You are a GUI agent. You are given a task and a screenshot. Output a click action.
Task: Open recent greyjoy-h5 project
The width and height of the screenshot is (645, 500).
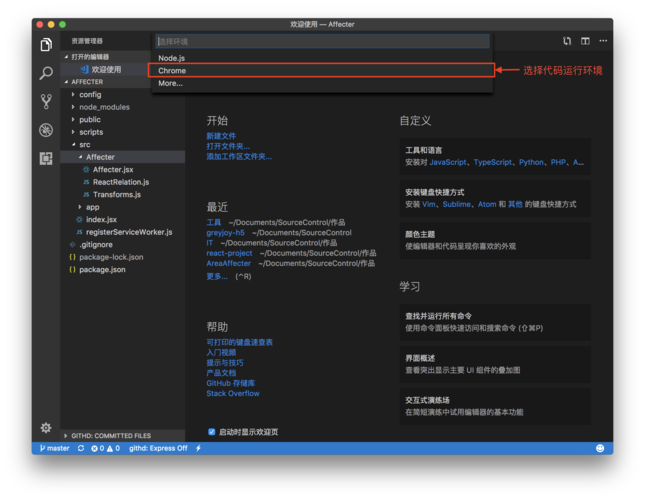pyautogui.click(x=225, y=233)
